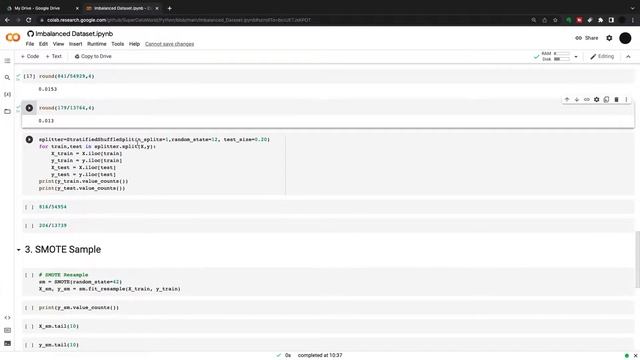
Task: Click the Colab logo
Action: [x=13, y=38]
